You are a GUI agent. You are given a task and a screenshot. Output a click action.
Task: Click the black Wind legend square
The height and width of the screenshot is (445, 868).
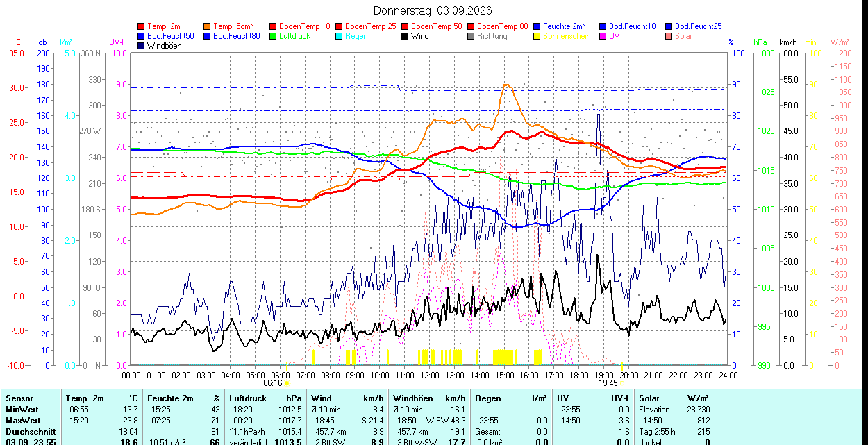pyautogui.click(x=406, y=36)
